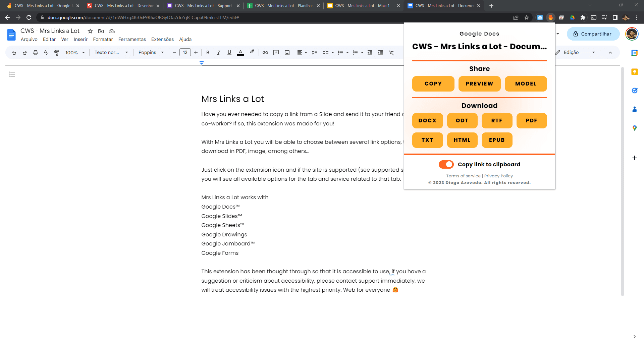
Task: Check the cloud save status icon
Action: [x=112, y=31]
